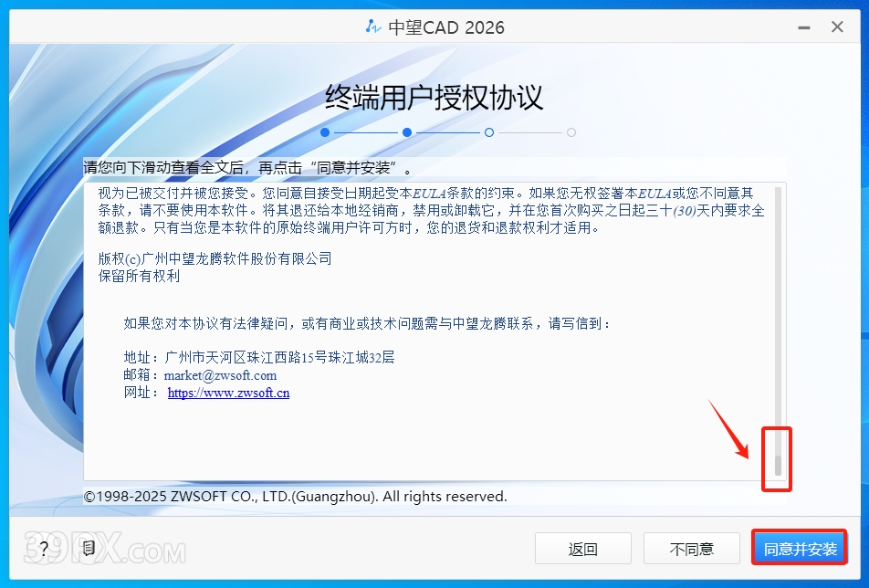This screenshot has height=588, width=869.
Task: Open the https://www.zwsoft.cn link
Action: 228,393
